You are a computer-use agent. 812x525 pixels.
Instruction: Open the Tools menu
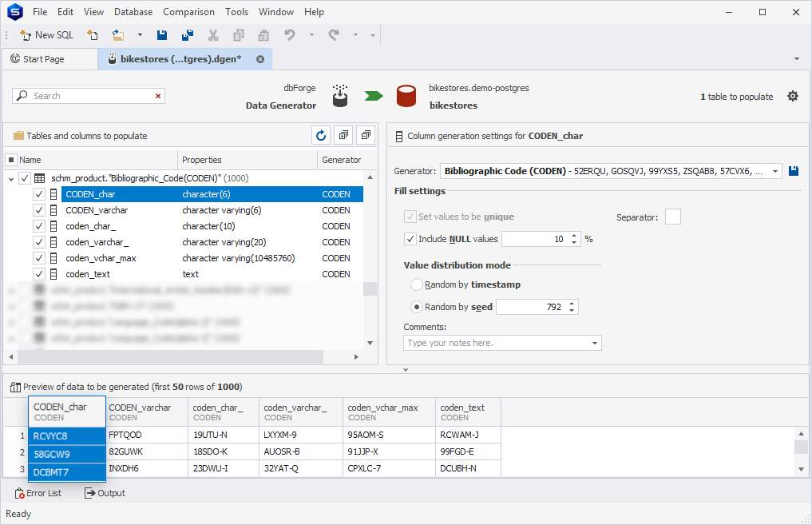pos(236,12)
